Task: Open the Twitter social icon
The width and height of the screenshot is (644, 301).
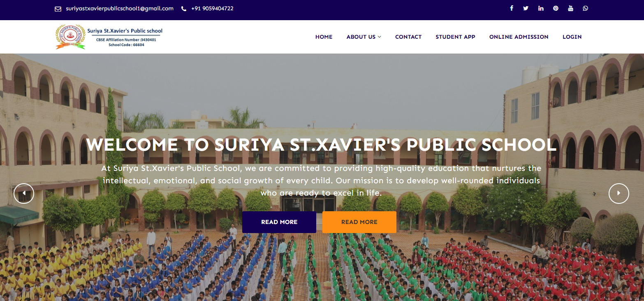Action: [526, 8]
